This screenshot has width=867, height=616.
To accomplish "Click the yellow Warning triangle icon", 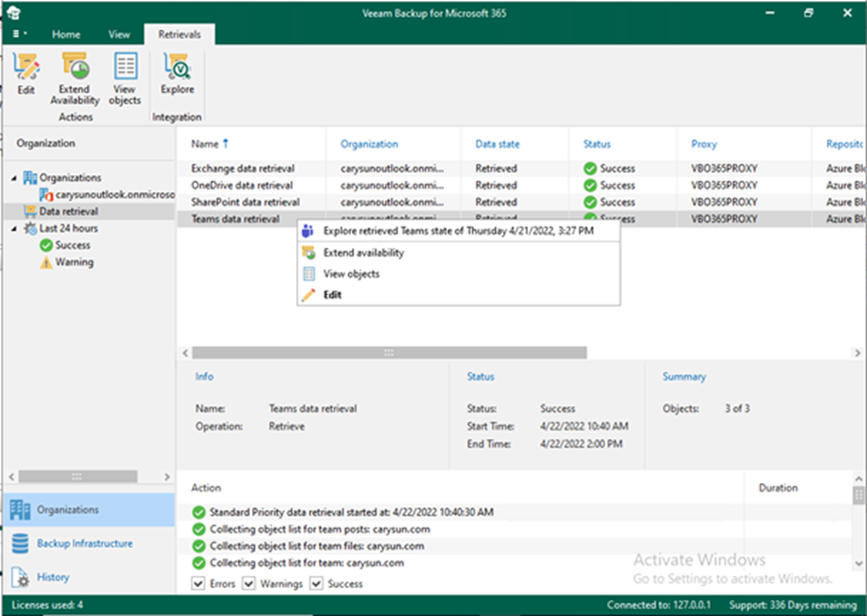I will [46, 263].
